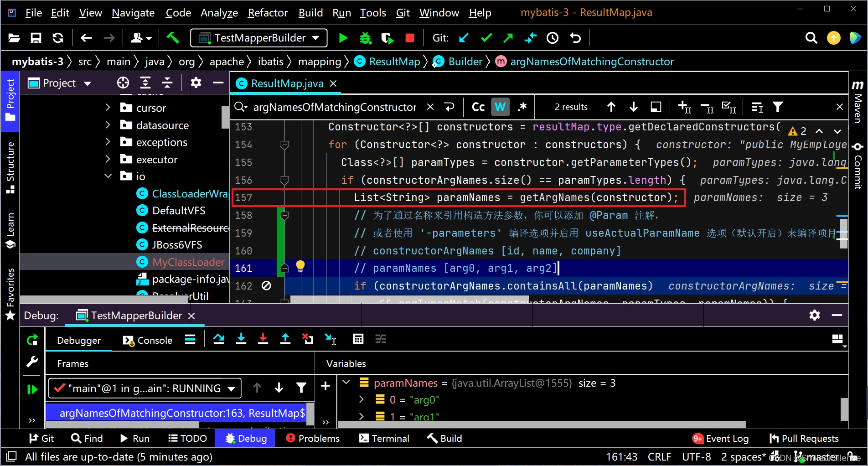Click Variables panel vertical scrollbar
868x466 pixels.
coord(844,409)
